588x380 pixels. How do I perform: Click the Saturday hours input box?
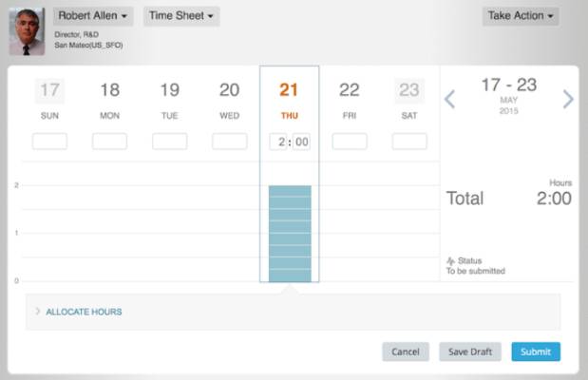(x=409, y=142)
